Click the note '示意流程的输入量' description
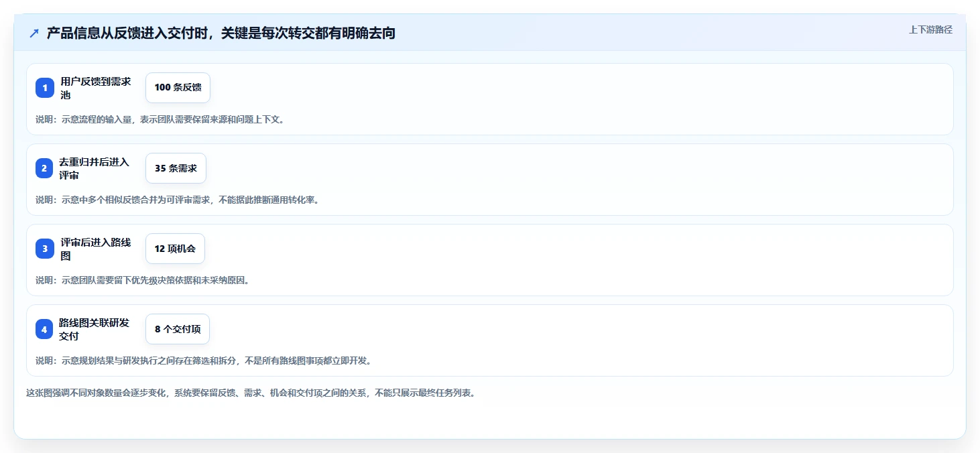This screenshot has height=453, width=980. coord(160,119)
